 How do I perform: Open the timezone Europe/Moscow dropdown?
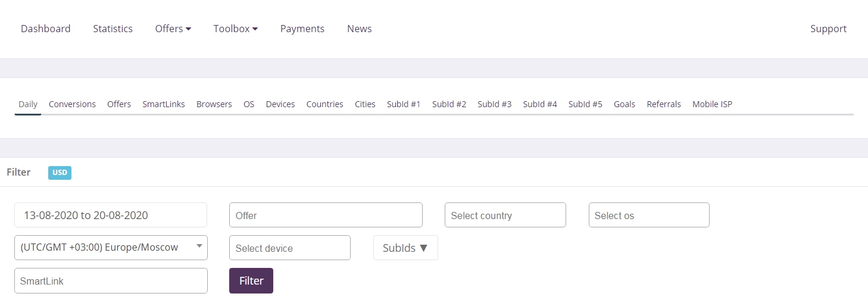coord(111,248)
